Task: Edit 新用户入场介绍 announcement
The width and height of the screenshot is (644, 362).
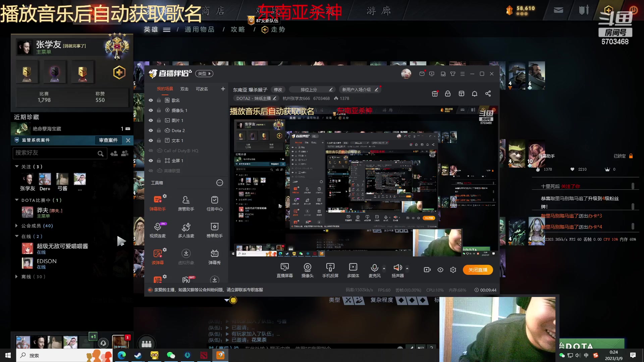Action: pyautogui.click(x=376, y=89)
